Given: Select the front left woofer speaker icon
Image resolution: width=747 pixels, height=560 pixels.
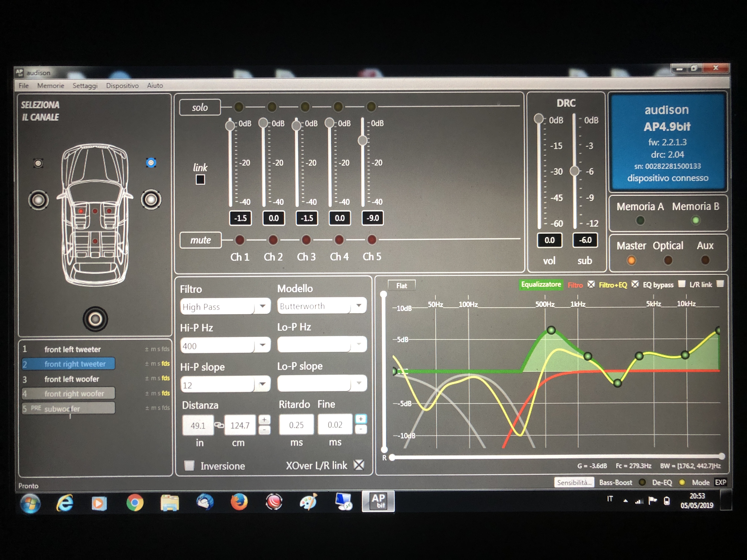Looking at the screenshot, I should [x=38, y=200].
